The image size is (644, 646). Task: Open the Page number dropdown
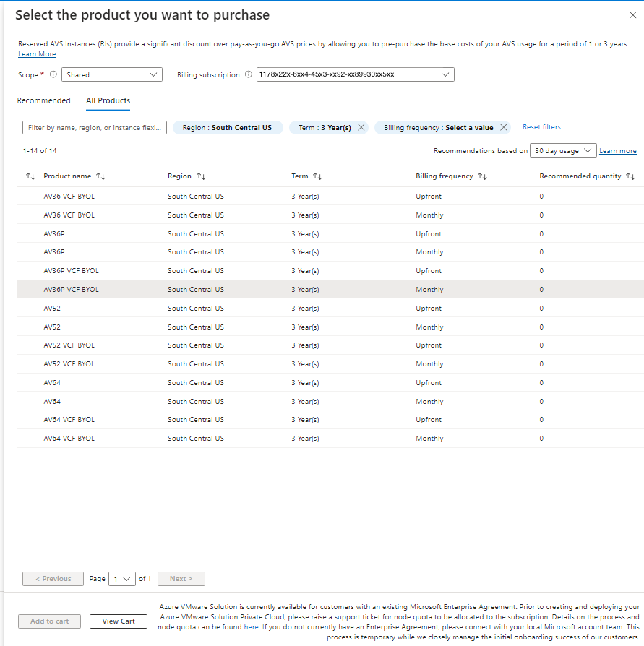(x=122, y=579)
